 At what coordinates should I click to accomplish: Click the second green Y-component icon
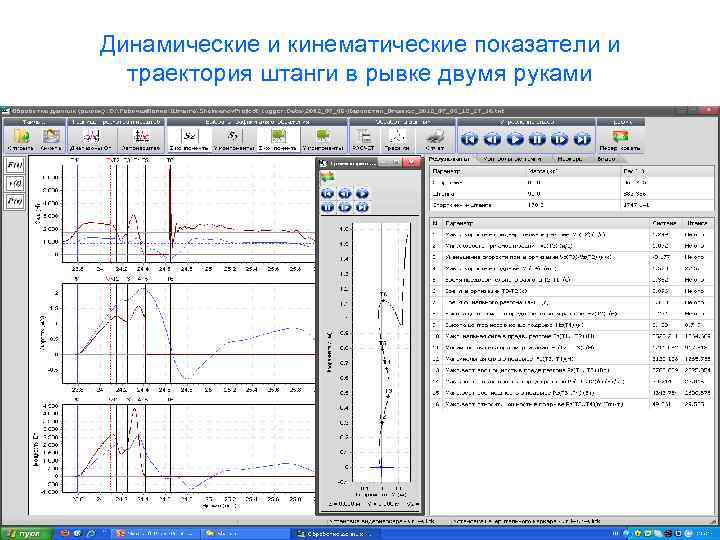(324, 139)
